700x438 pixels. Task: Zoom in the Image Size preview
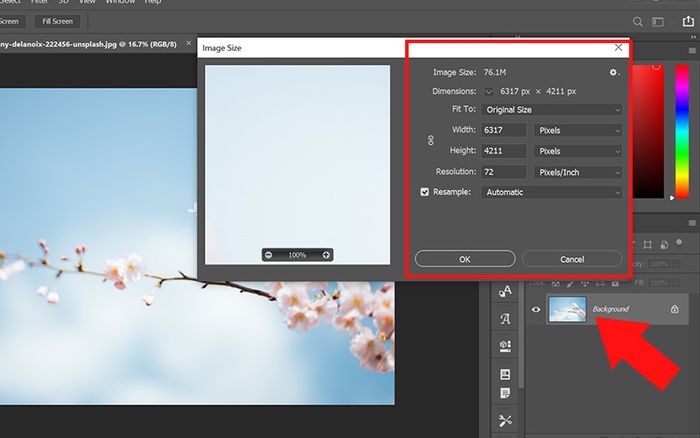[x=326, y=255]
